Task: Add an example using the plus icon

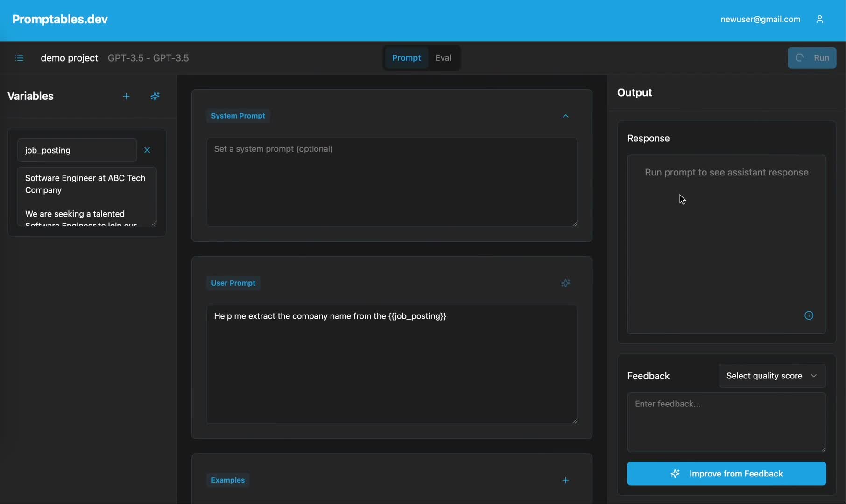Action: 565,480
